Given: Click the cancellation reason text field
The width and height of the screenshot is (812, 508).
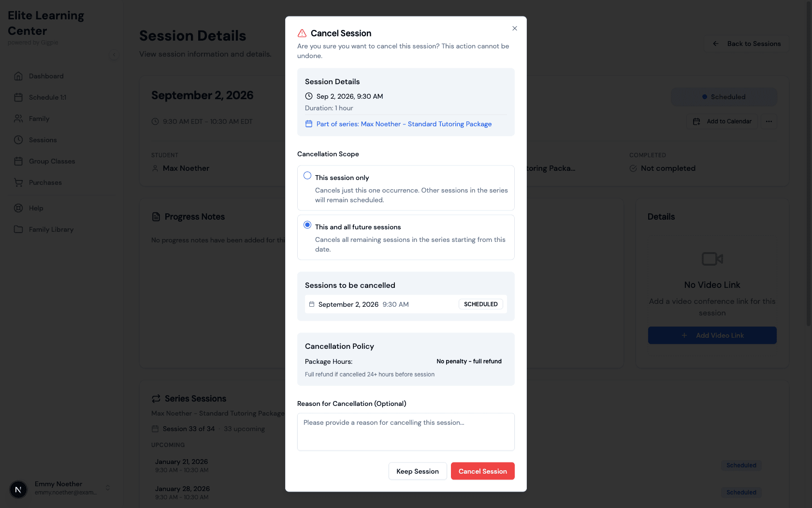Looking at the screenshot, I should (406, 432).
